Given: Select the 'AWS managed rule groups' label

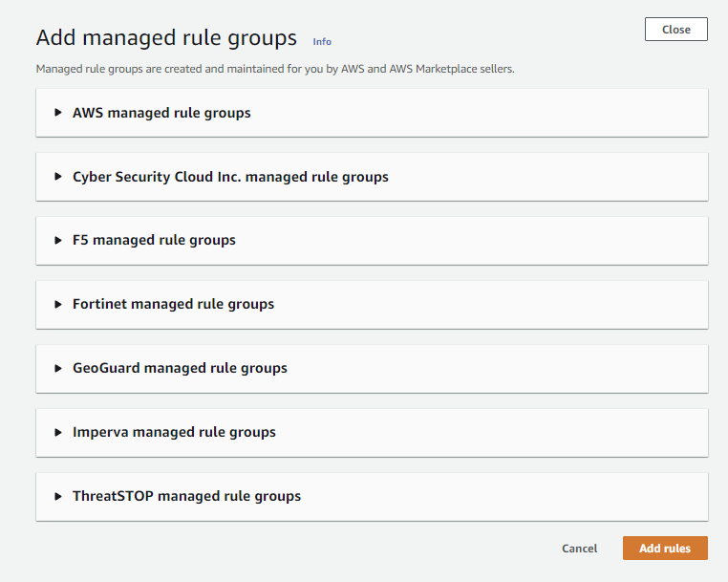Looking at the screenshot, I should 161,113.
